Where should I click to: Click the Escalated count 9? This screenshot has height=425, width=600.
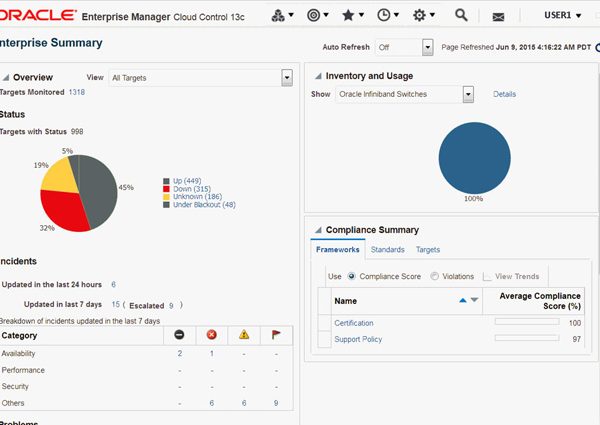tap(171, 305)
